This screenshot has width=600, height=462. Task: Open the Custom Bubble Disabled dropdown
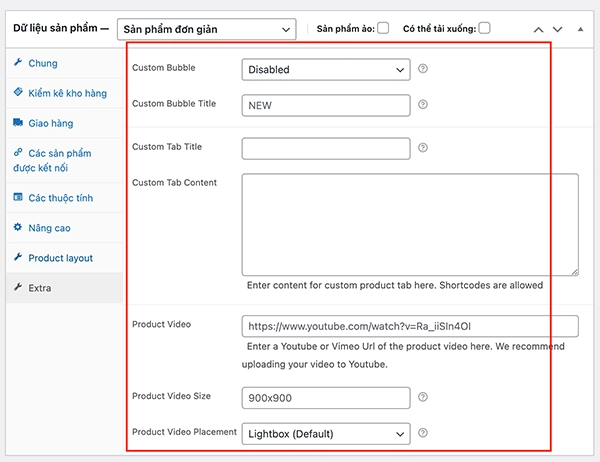pos(326,70)
